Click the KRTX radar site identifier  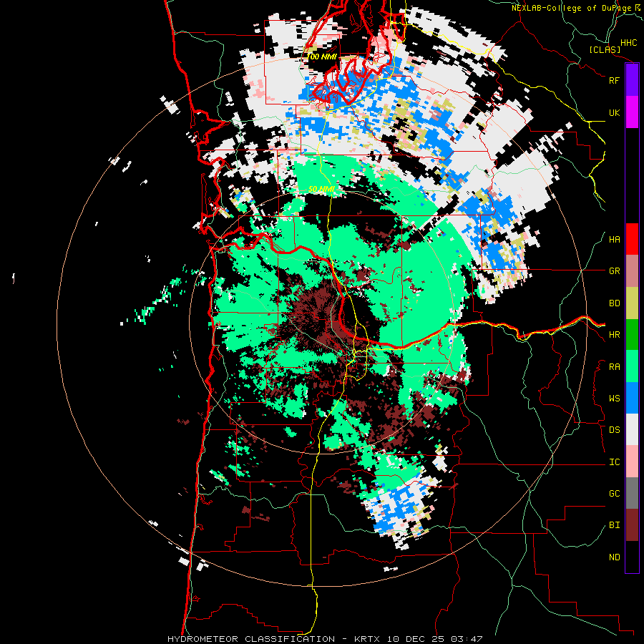point(369,639)
